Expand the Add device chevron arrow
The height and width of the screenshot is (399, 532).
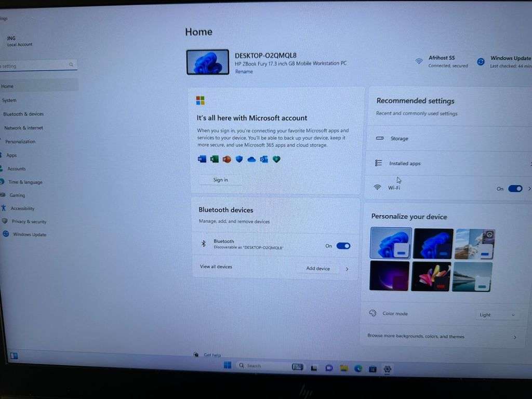click(x=347, y=269)
